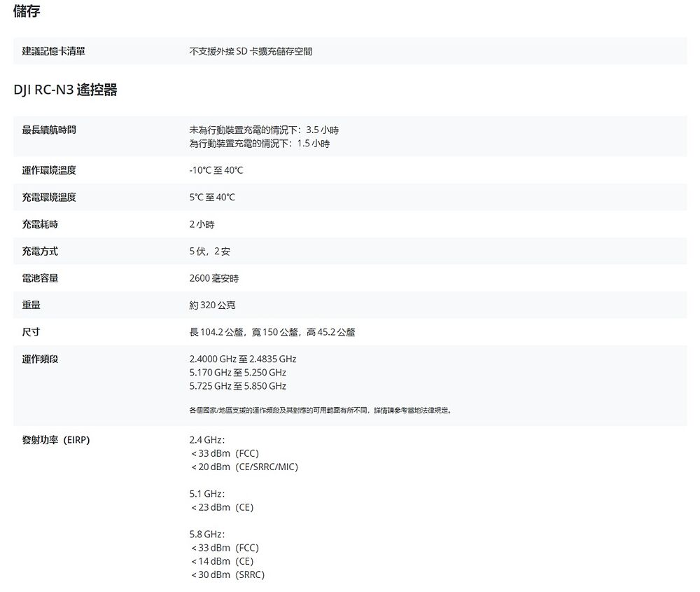This screenshot has width=700, height=592.
Task: Click the 5.8 GHz: power heading
Action: tap(207, 535)
